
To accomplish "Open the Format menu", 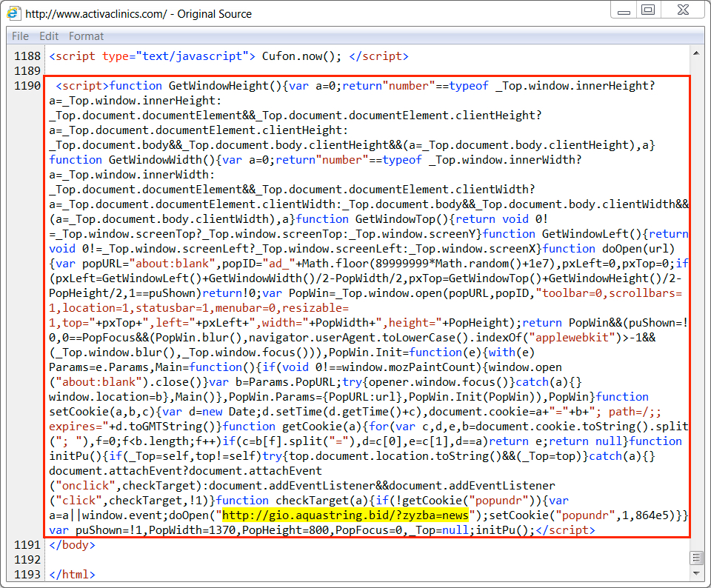I will coord(86,36).
